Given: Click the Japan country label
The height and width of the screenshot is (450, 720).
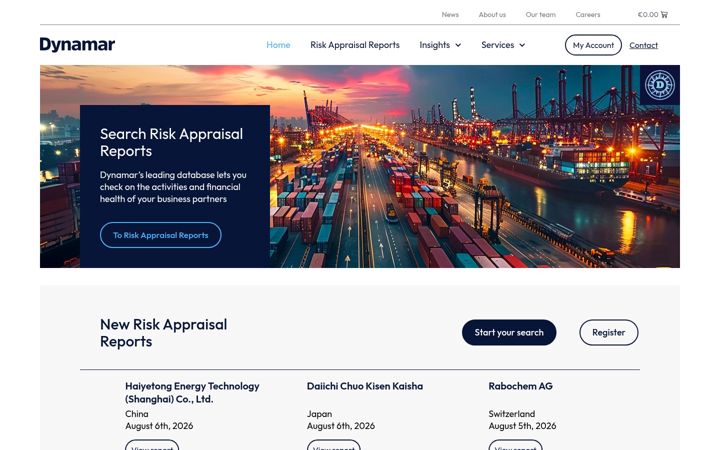Looking at the screenshot, I should [319, 414].
